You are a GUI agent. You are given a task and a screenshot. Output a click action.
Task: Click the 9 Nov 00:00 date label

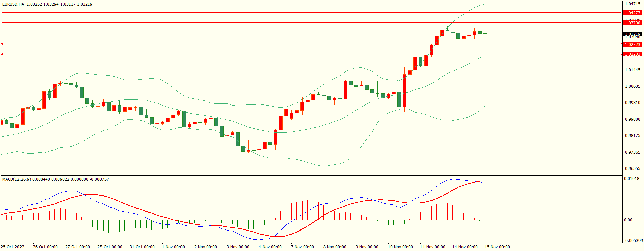coord(367,247)
